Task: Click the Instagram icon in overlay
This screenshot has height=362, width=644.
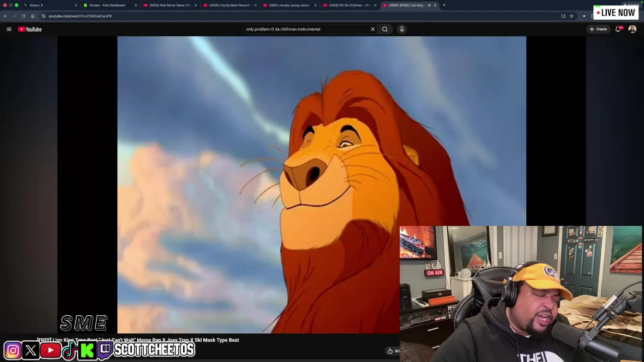Action: (x=13, y=350)
